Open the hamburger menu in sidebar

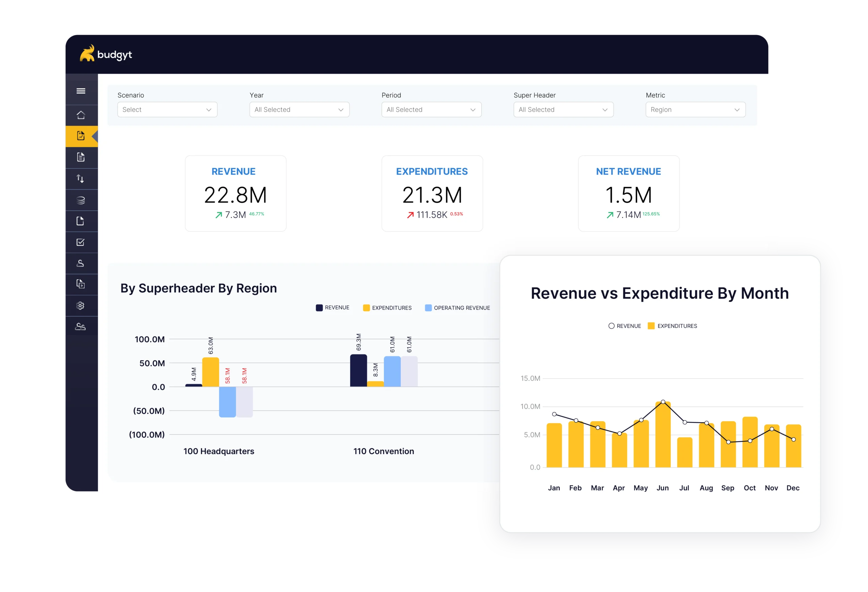click(x=81, y=91)
